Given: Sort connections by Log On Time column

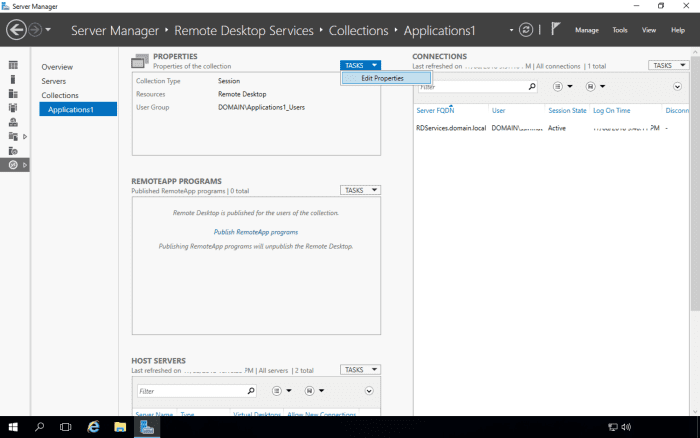Looking at the screenshot, I should 612,110.
